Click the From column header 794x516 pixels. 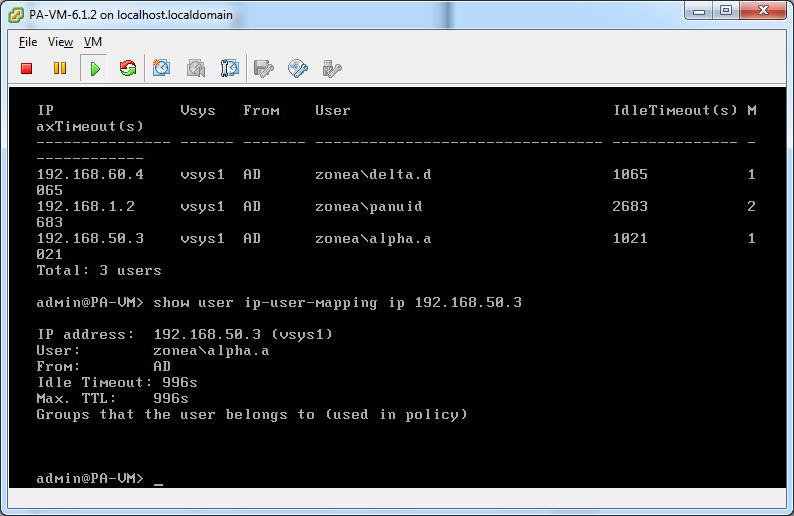(261, 110)
